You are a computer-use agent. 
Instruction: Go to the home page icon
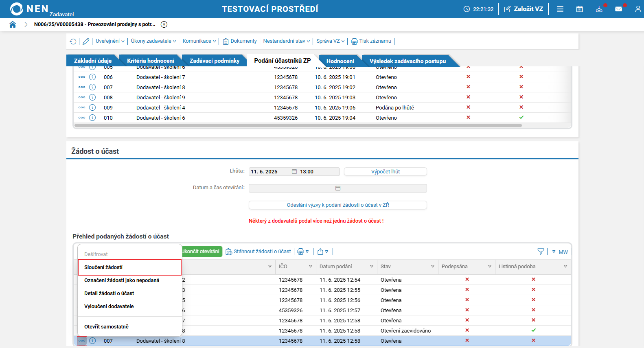(x=13, y=24)
